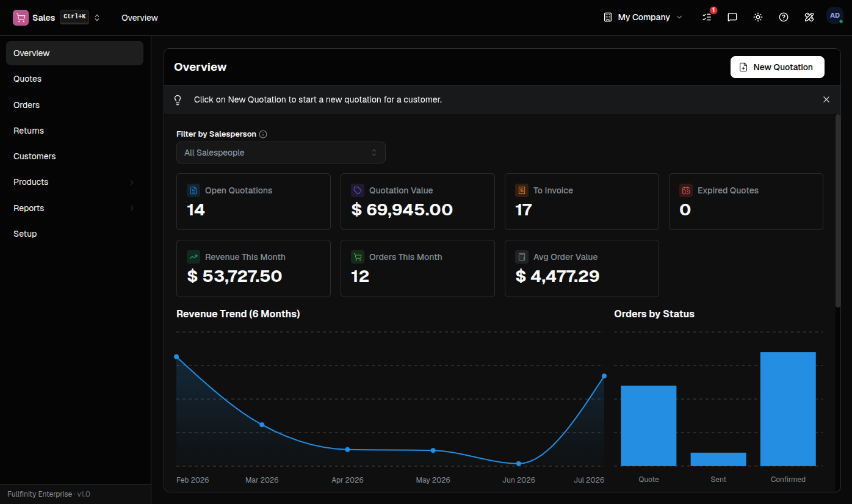
Task: Click the May 2026 point on revenue chart
Action: click(x=433, y=450)
